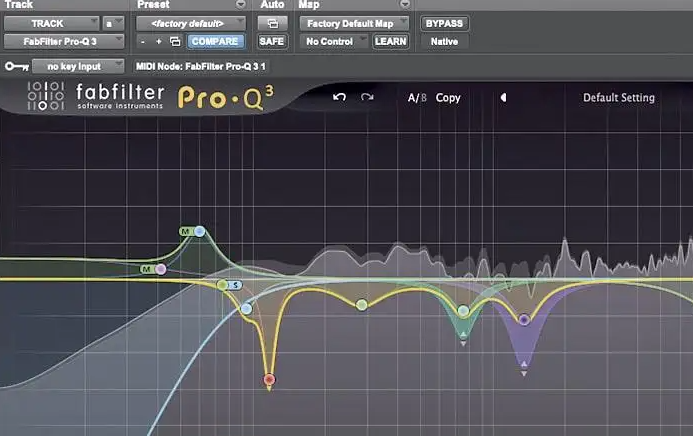Open the Factory Default Map dropdown
Image resolution: width=693 pixels, height=436 pixels.
[x=354, y=23]
